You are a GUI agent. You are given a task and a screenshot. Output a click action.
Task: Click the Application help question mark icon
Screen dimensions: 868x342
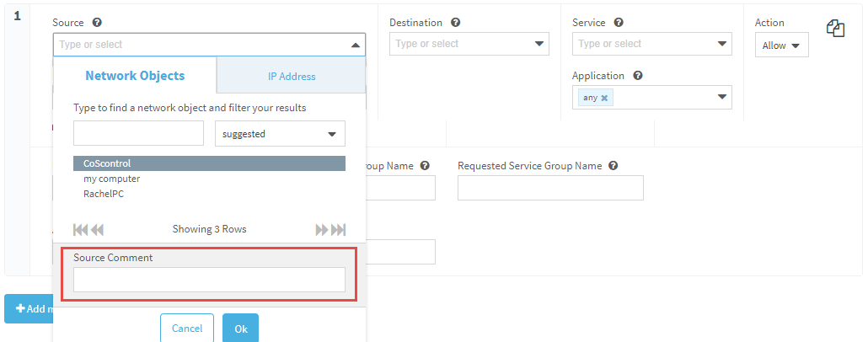[638, 76]
